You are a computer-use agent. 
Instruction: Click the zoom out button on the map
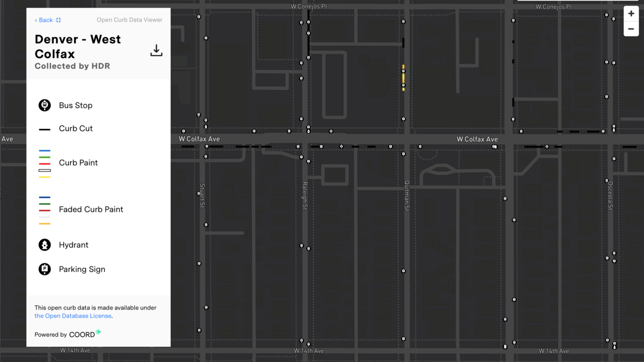click(631, 28)
